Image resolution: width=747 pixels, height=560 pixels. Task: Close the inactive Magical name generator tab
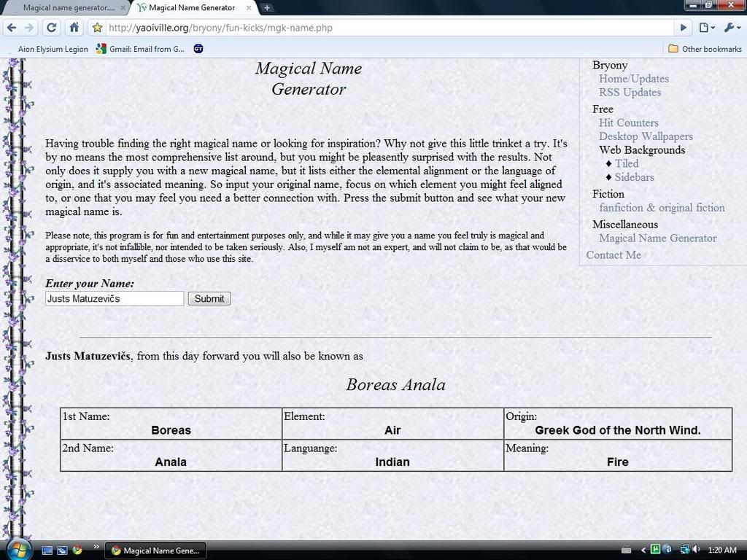[x=123, y=7]
